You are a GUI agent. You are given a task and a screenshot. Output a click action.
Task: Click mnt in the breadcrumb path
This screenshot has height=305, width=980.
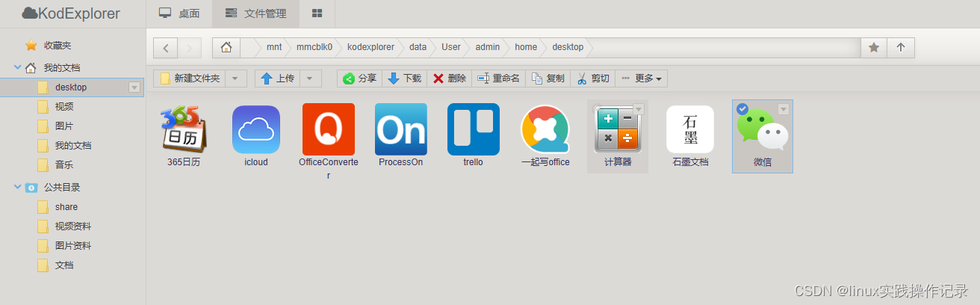tap(274, 47)
